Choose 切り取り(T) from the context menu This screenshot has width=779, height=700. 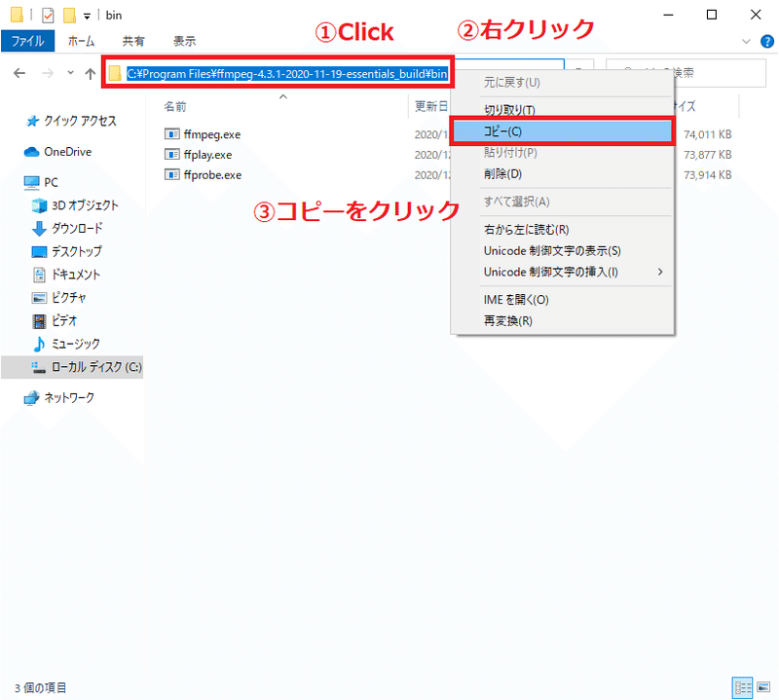(562, 110)
